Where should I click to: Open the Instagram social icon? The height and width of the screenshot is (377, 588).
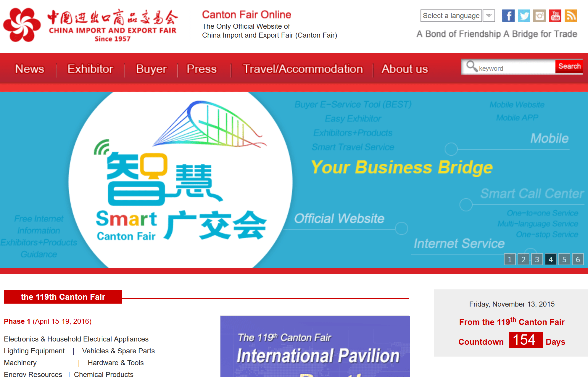pyautogui.click(x=539, y=16)
